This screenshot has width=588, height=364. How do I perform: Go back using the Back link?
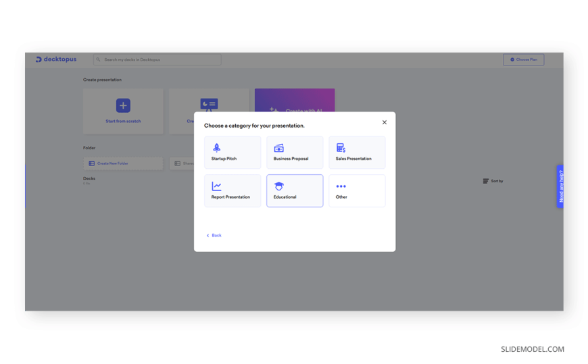pyautogui.click(x=214, y=235)
